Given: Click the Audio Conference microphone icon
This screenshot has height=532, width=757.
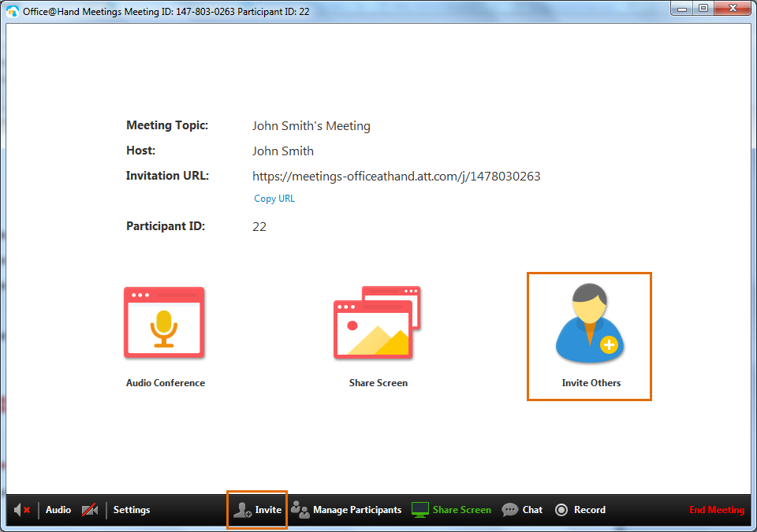Looking at the screenshot, I should [164, 322].
